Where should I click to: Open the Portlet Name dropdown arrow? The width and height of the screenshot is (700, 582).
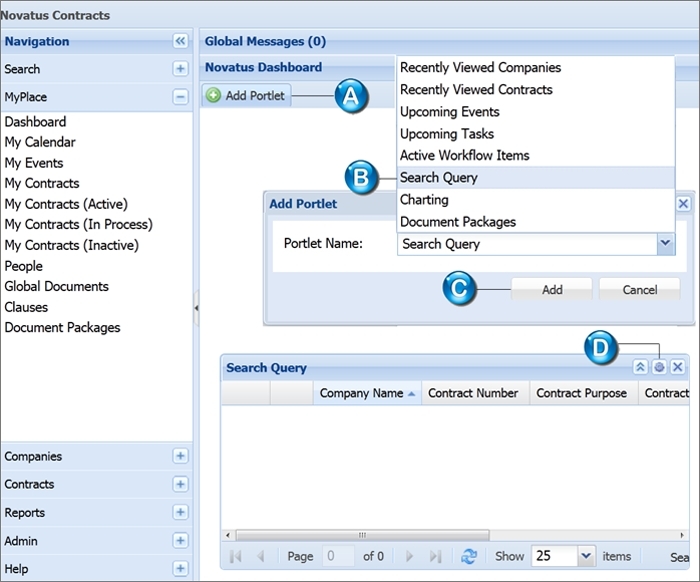[666, 244]
